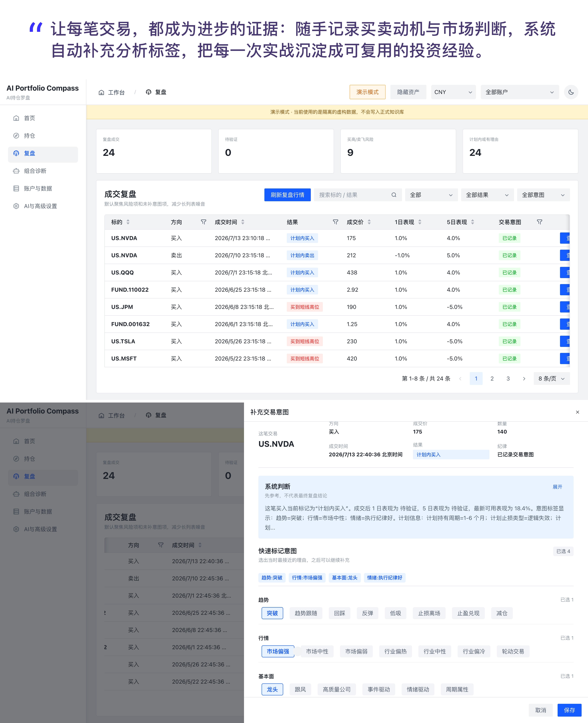Click 取消 in the drawer
The image size is (588, 723).
tap(541, 710)
